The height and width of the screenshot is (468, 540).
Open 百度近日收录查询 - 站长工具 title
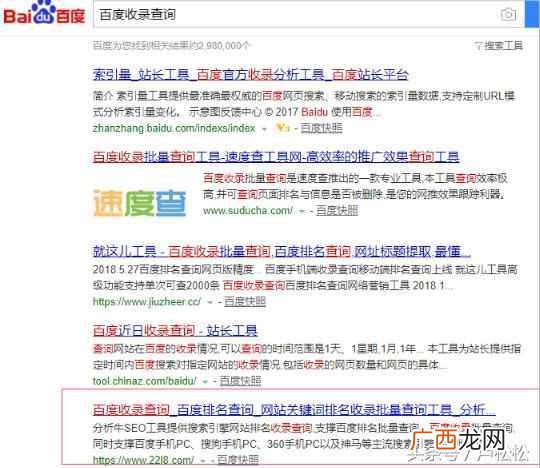[x=175, y=331]
